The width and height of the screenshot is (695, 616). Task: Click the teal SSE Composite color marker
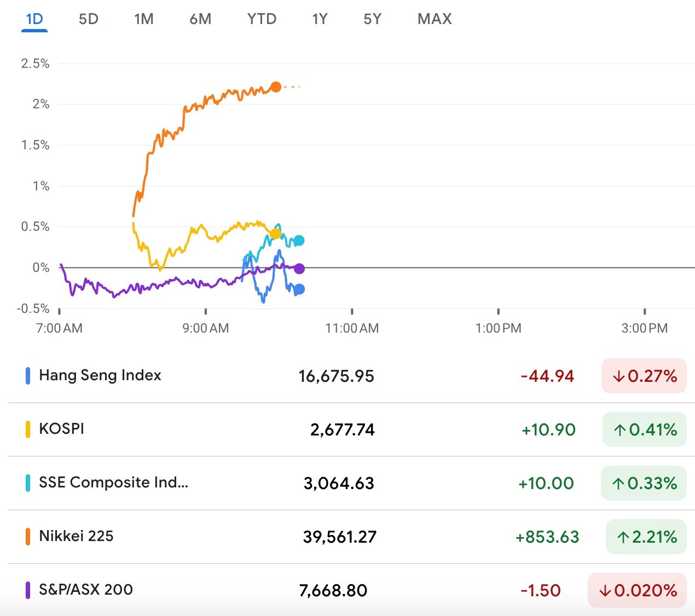click(28, 483)
